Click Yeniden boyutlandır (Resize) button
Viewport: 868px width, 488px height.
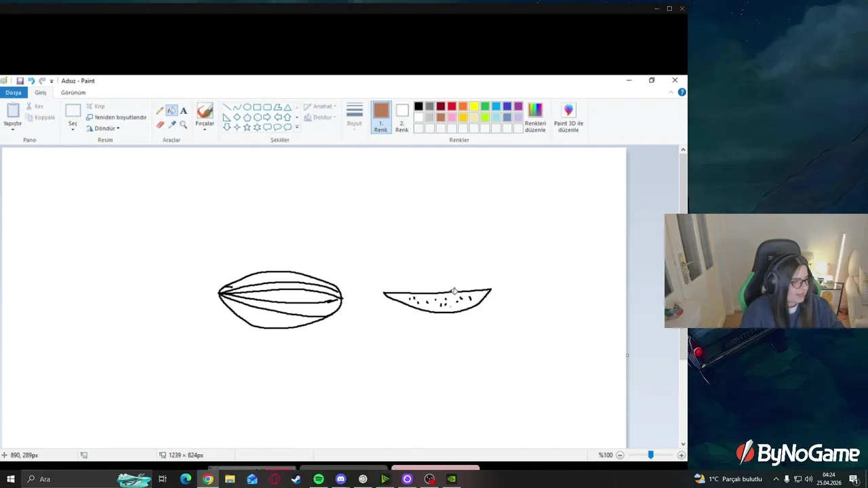pos(116,117)
